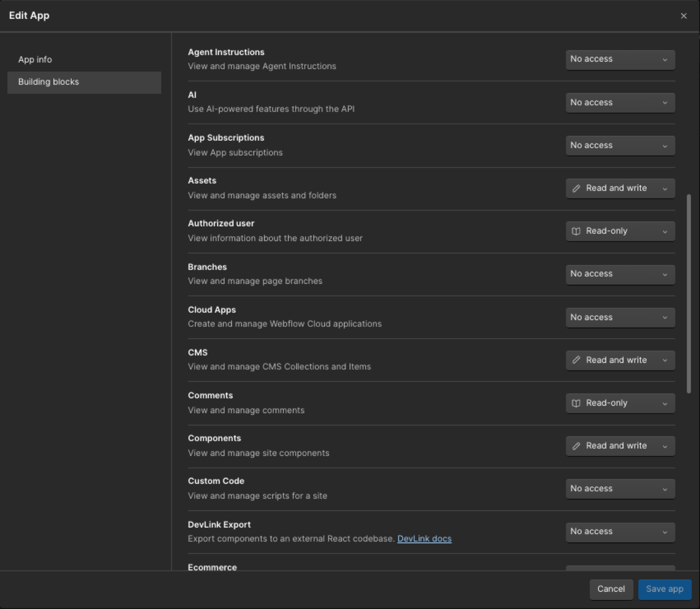
Task: Open AI access level dropdown
Action: 620,102
